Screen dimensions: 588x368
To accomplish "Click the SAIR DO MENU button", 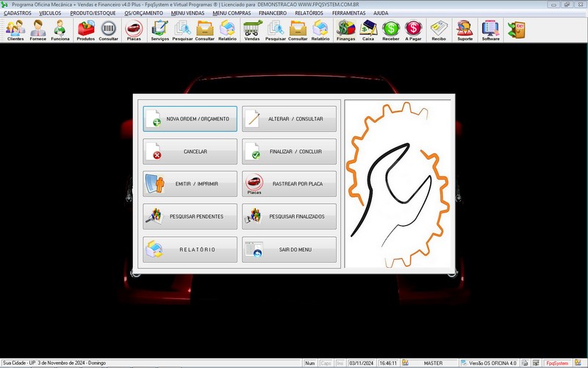I will click(x=289, y=250).
